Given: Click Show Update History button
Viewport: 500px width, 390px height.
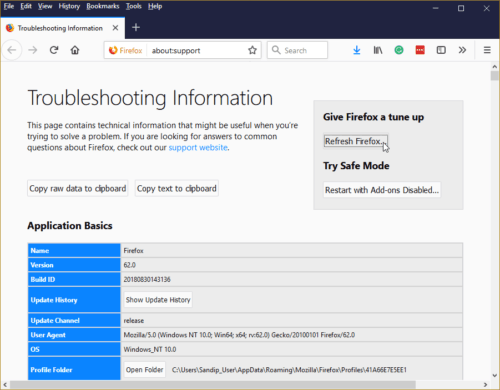Looking at the screenshot, I should pos(158,300).
